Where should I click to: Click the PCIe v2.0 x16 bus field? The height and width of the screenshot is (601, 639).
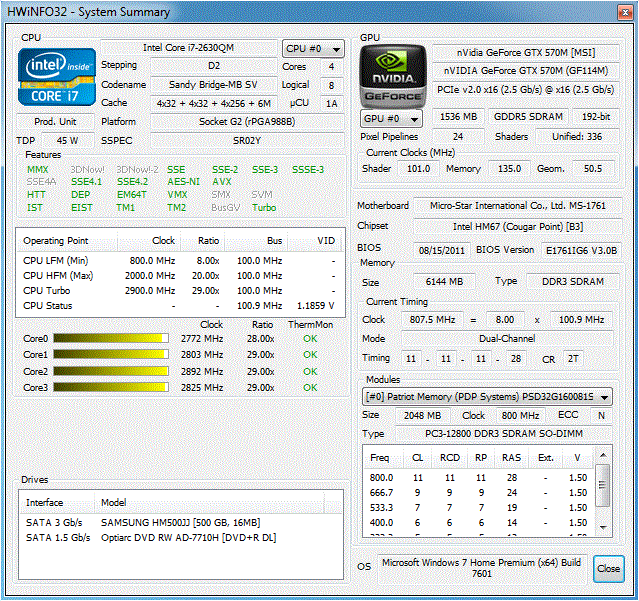pyautogui.click(x=526, y=90)
